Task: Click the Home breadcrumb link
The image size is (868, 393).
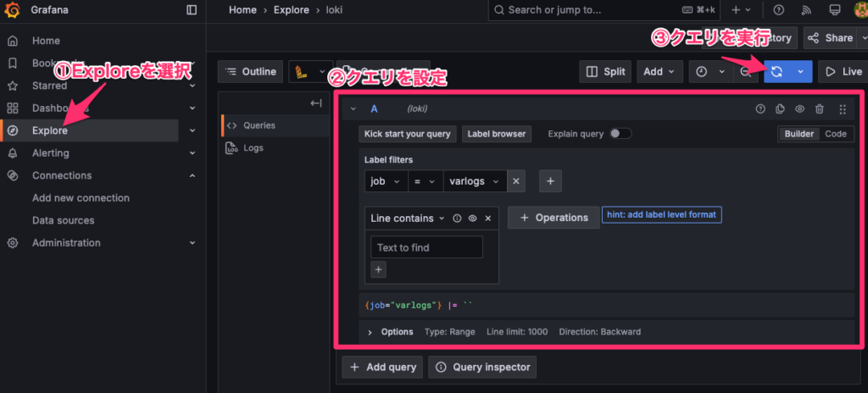Action: [x=242, y=10]
